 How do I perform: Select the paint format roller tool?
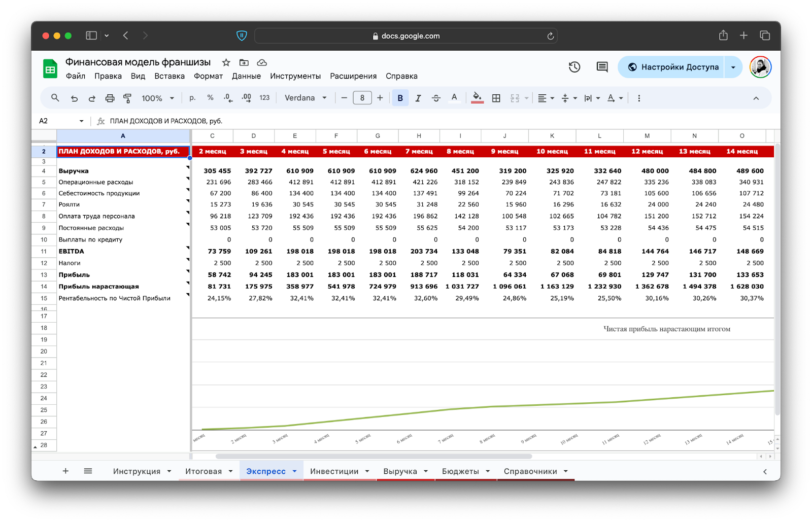[x=127, y=98]
